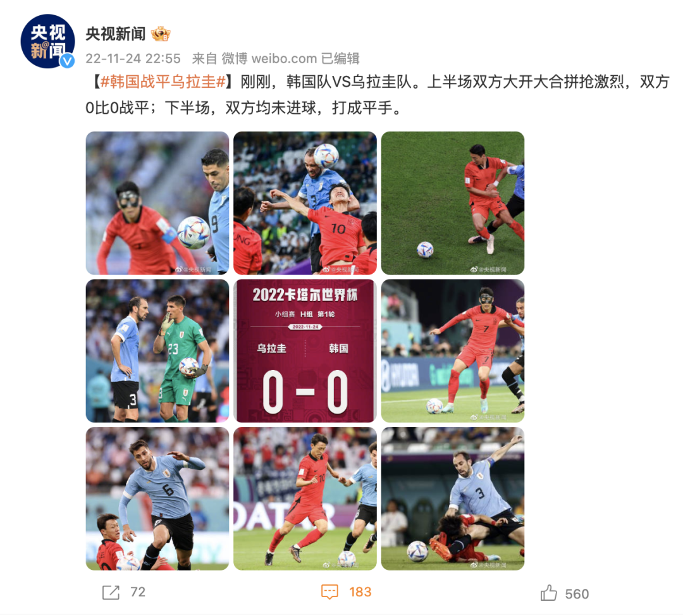This screenshot has height=616, width=683.
Task: Click the CCTV News profile avatar
Action: pos(48,41)
